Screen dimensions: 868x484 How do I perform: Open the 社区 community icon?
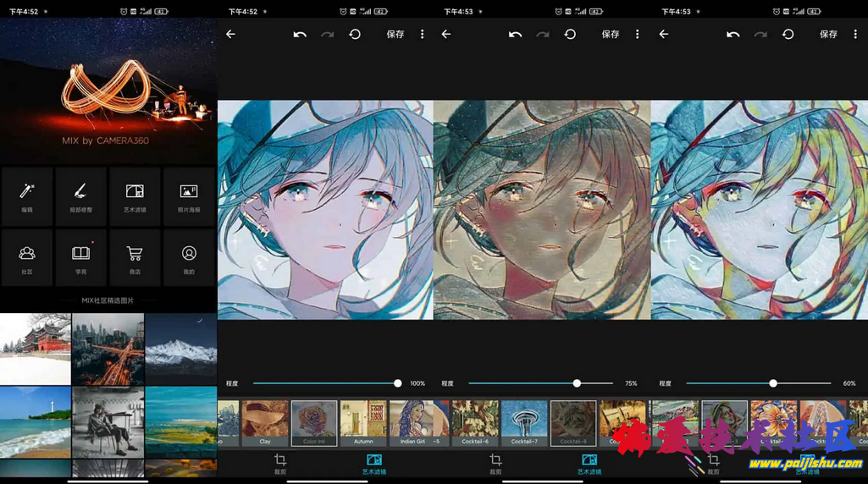coord(27,257)
